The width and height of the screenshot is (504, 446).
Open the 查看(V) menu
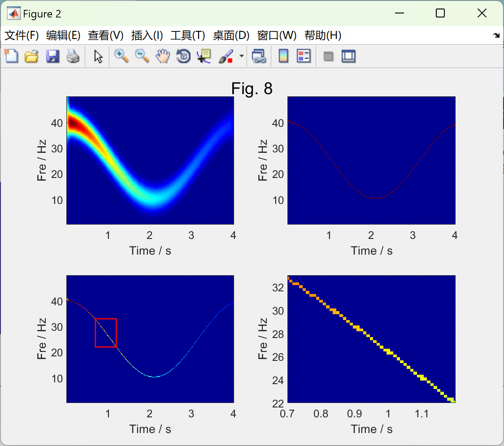pyautogui.click(x=105, y=35)
